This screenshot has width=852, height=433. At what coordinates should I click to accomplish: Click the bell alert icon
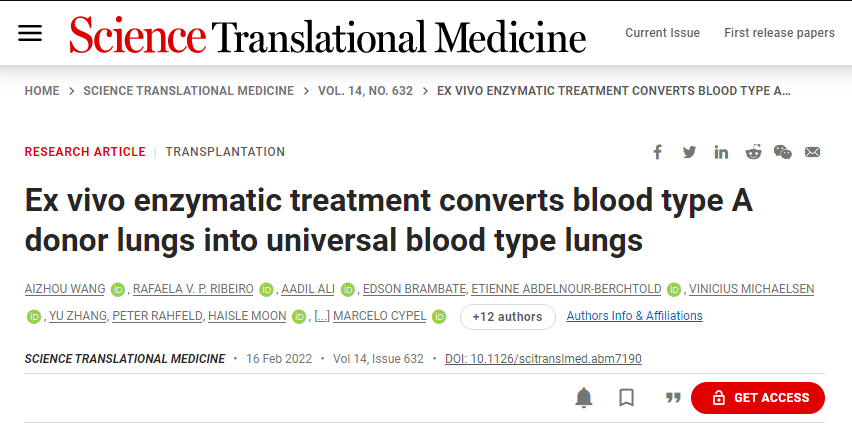click(584, 398)
